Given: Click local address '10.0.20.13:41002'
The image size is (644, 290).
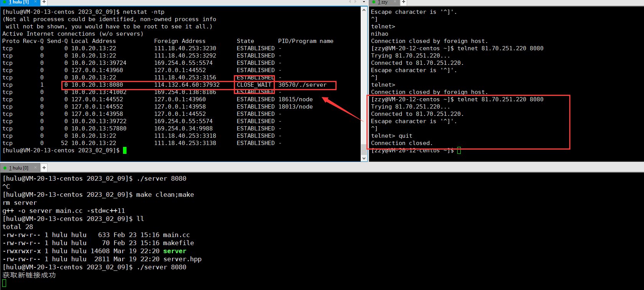Looking at the screenshot, I should pyautogui.click(x=99, y=92).
